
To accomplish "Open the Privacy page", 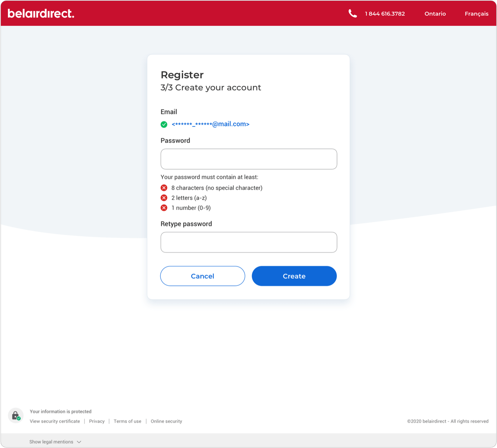I will [97, 421].
